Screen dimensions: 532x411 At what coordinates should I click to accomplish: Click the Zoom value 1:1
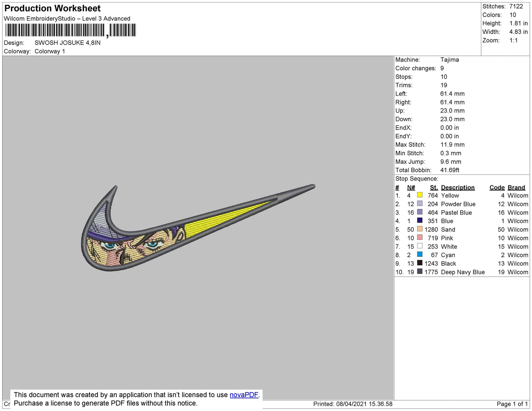[514, 40]
